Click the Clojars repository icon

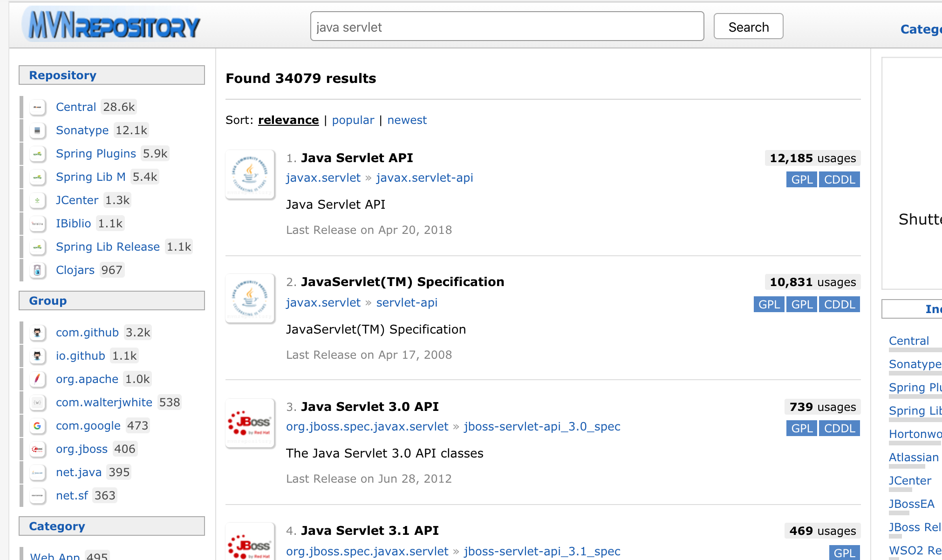click(37, 270)
